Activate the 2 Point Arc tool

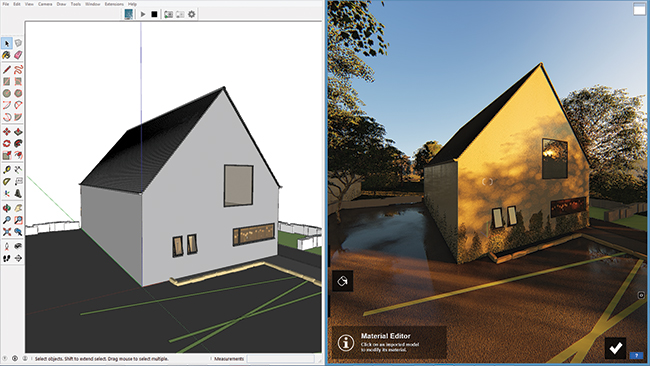18,105
